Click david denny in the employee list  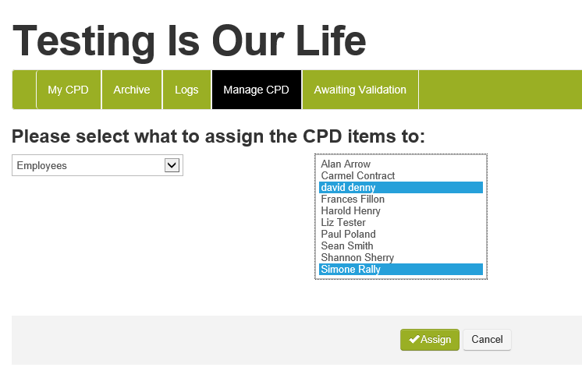348,188
